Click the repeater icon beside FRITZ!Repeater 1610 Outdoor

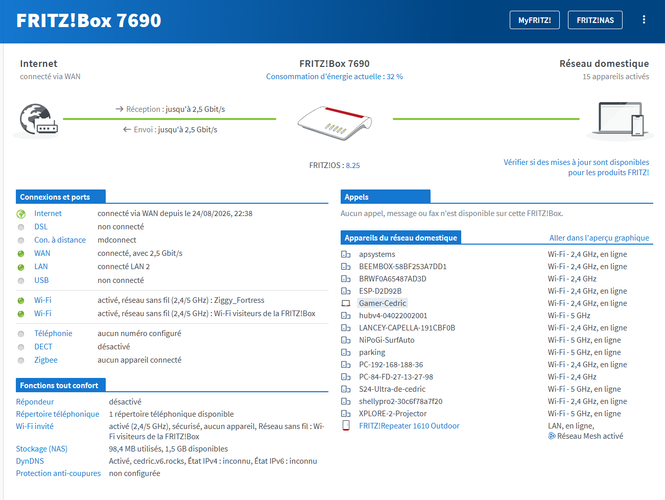346,426
